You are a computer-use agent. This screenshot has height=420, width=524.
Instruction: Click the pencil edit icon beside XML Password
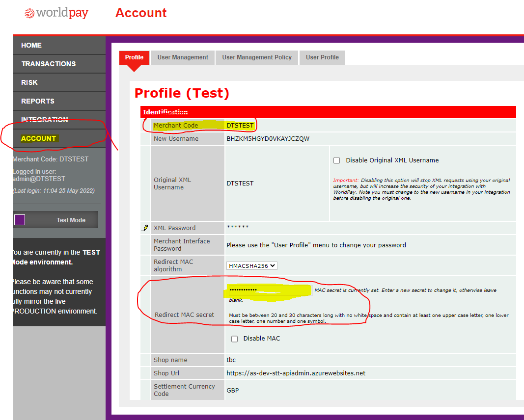145,228
